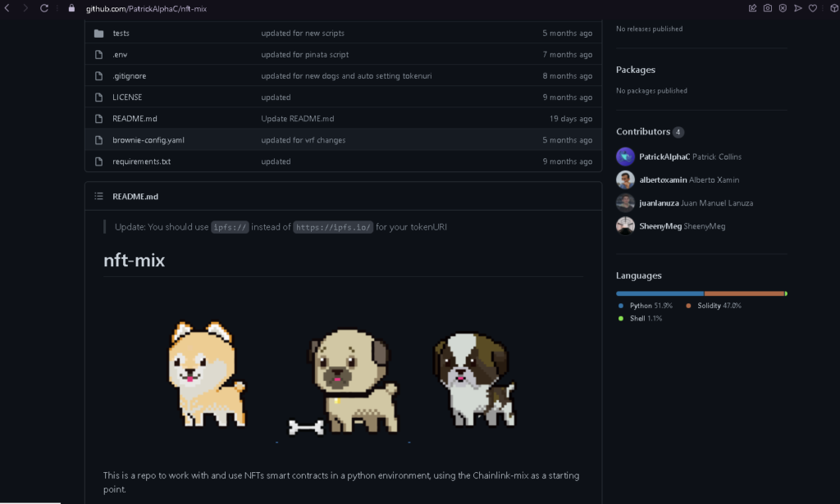840x504 pixels.
Task: Click the contributors count badge 4
Action: tap(678, 132)
